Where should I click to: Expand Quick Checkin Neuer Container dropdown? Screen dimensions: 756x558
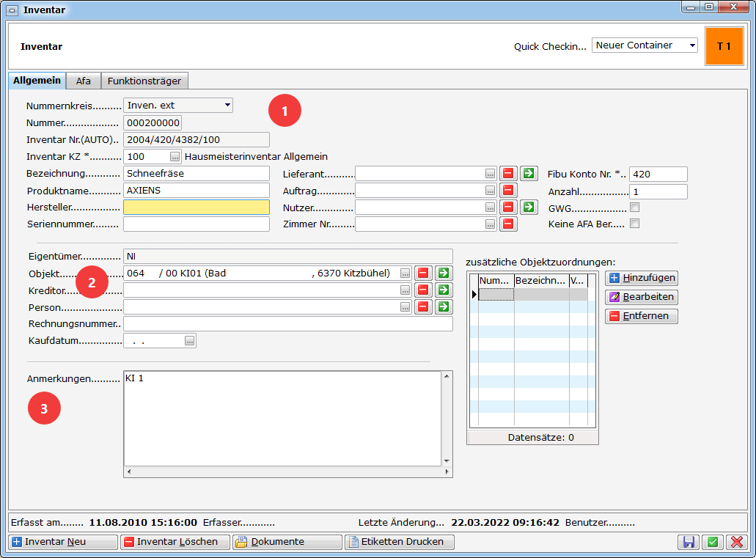[692, 45]
